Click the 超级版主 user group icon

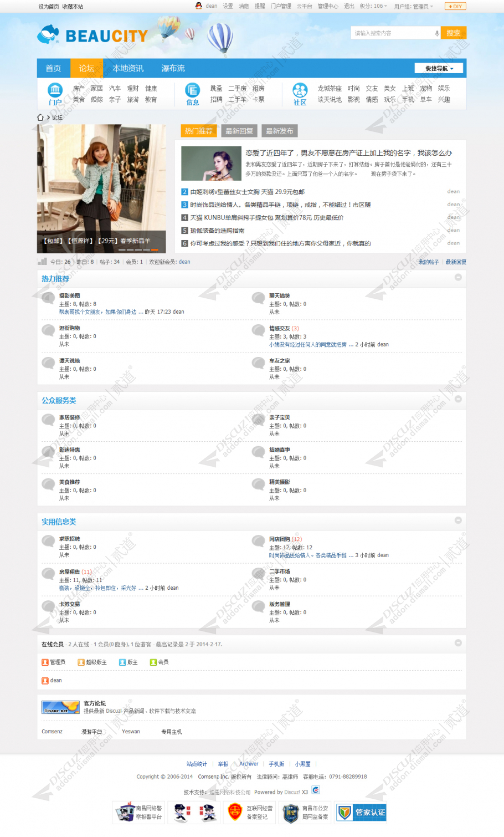81,662
